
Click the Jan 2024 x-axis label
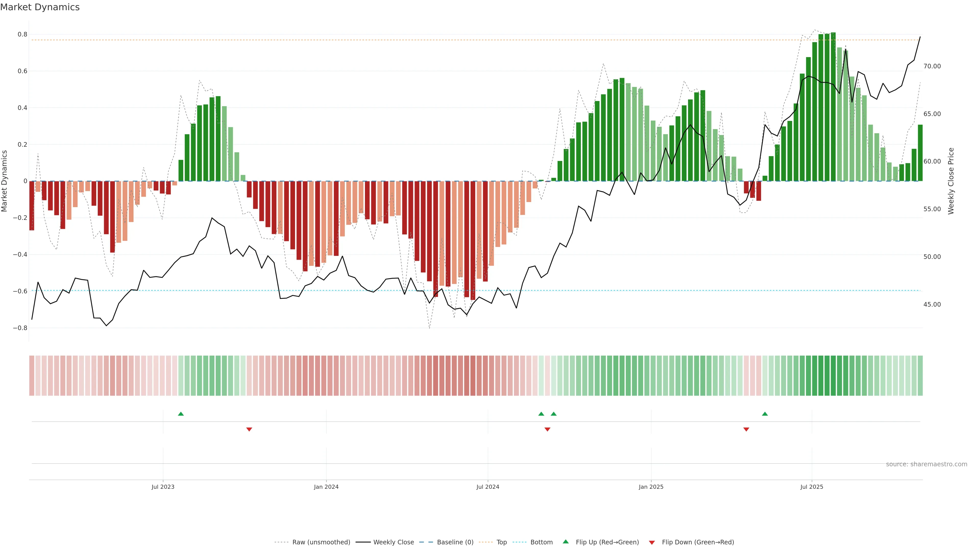tap(326, 487)
